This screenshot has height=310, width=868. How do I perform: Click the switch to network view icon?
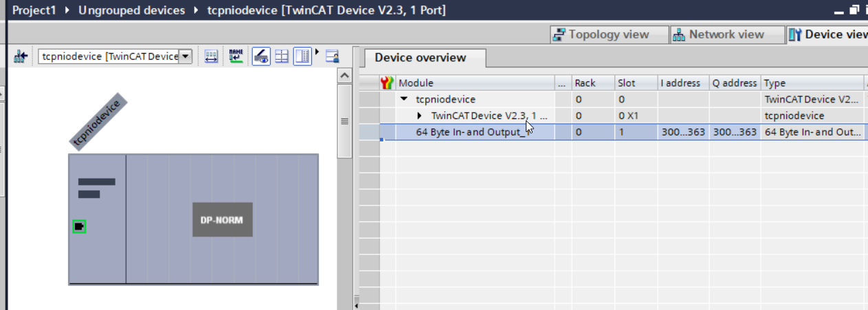pyautogui.click(x=20, y=56)
